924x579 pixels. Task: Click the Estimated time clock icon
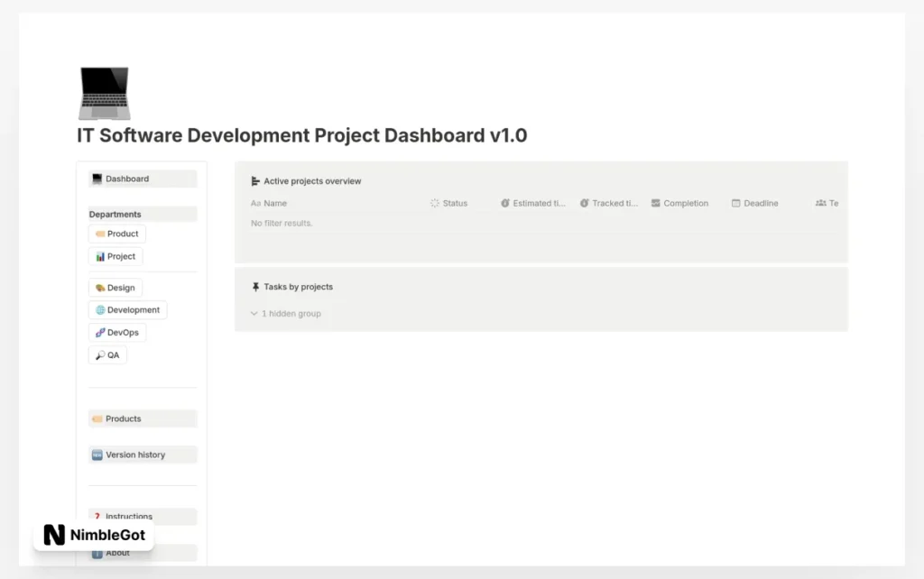505,203
